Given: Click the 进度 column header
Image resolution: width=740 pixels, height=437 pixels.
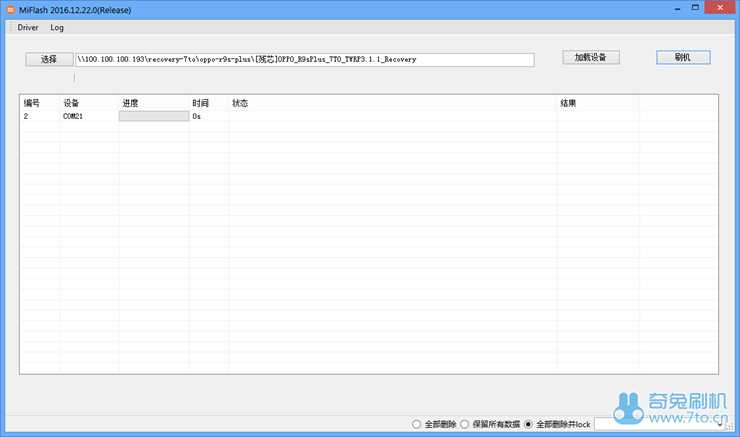Looking at the screenshot, I should 130,103.
